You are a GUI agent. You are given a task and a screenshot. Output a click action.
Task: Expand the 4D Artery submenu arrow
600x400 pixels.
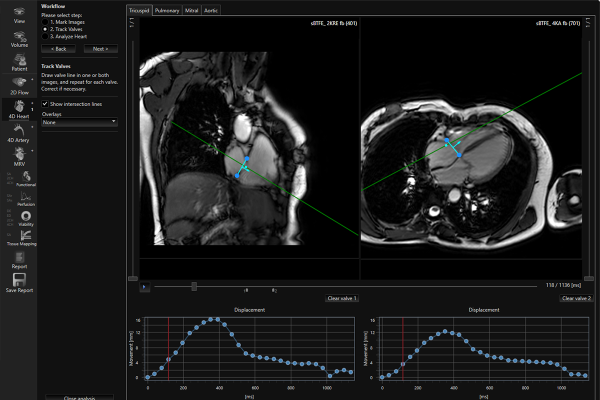tap(32, 127)
